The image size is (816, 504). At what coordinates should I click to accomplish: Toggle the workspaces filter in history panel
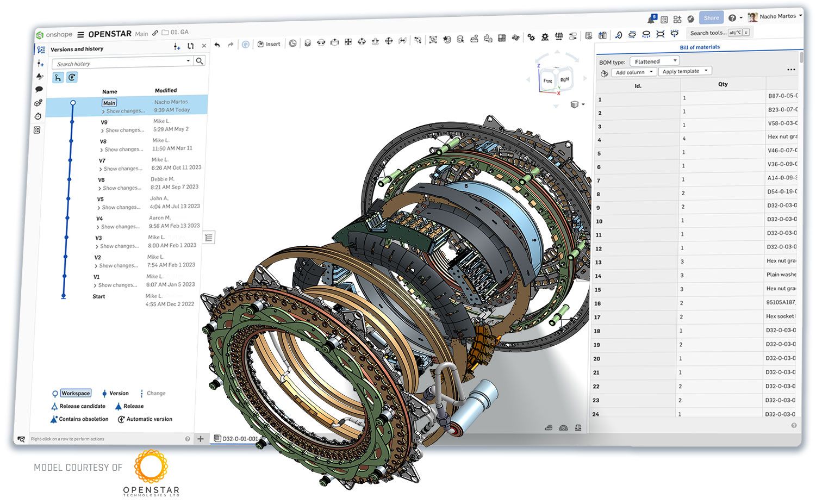[x=58, y=77]
